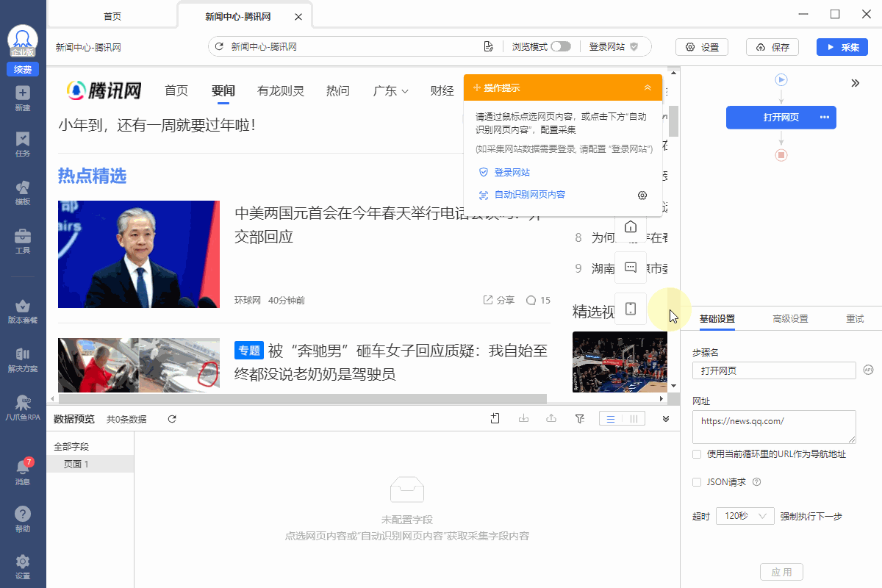Click the 登录网站 link in the tips panel
882x588 pixels.
tap(512, 173)
